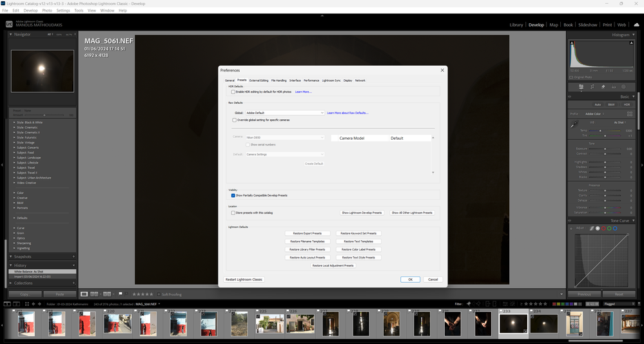
Task: Select filmstrip thumbnail number 220
Action: pos(117,323)
